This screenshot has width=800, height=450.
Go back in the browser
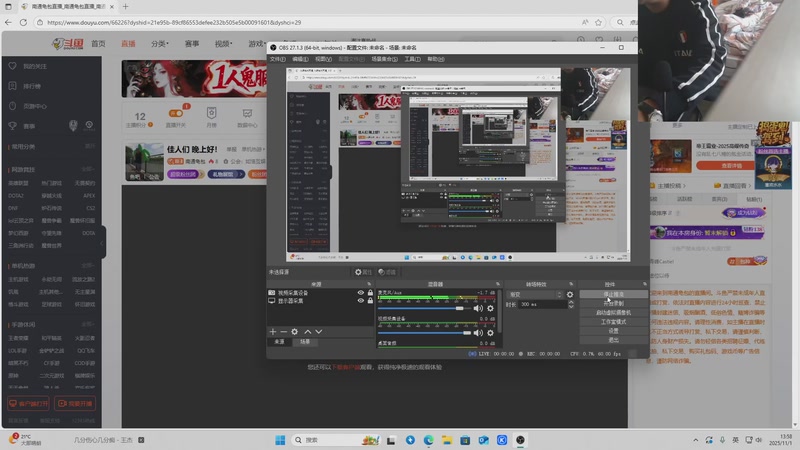(x=8, y=22)
